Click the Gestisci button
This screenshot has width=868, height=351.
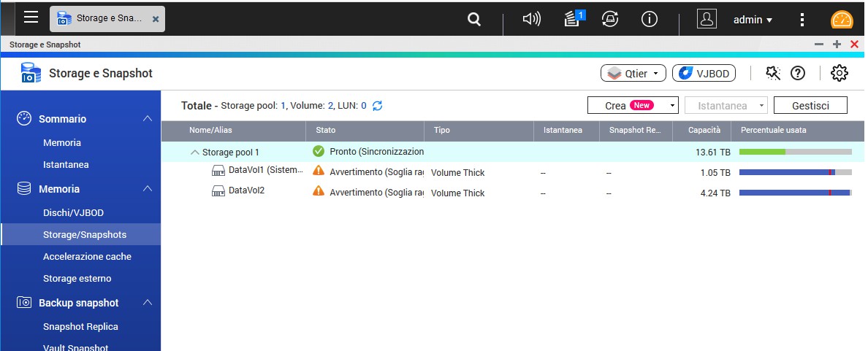tap(810, 105)
